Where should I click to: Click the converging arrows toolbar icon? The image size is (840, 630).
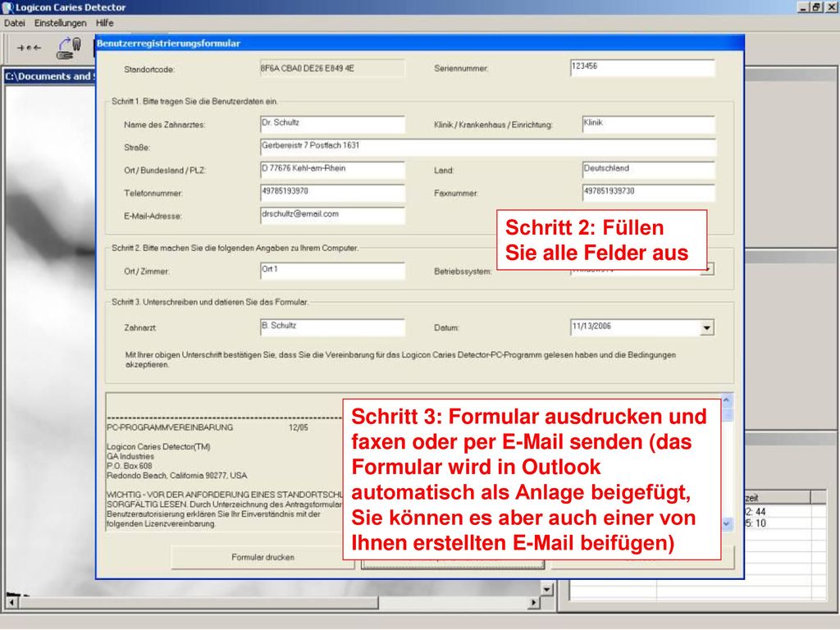[x=29, y=48]
